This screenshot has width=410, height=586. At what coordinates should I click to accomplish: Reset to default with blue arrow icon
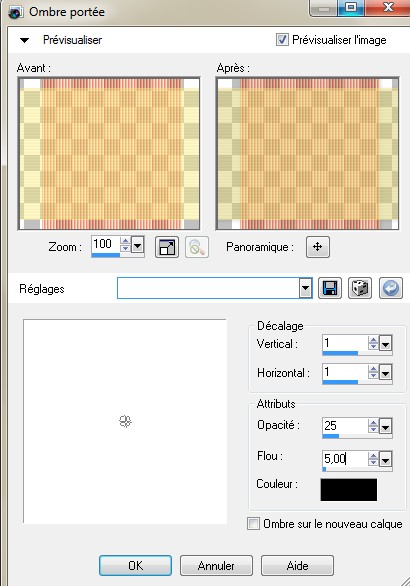391,288
